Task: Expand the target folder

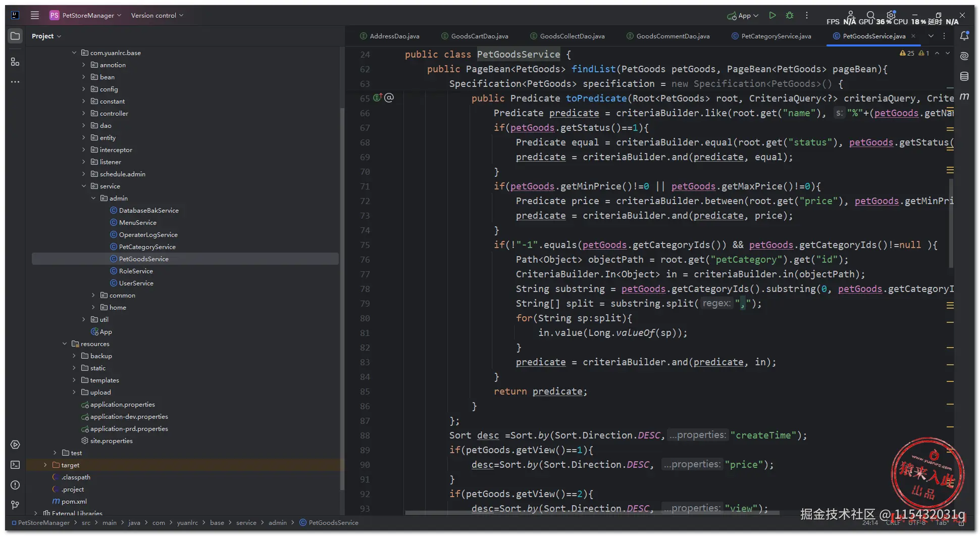Action: 45,465
